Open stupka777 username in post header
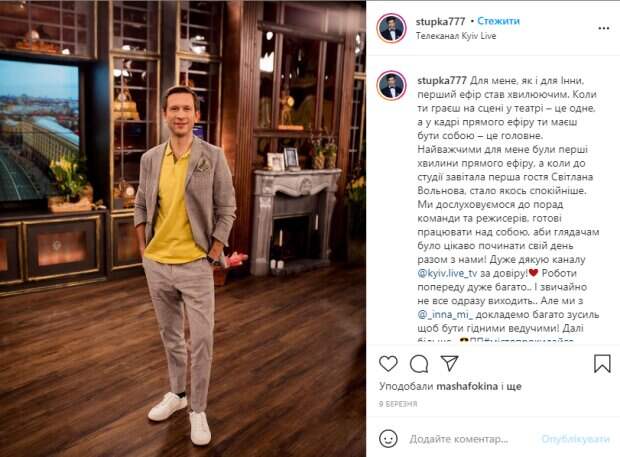Image resolution: width=620 pixels, height=457 pixels. point(440,21)
